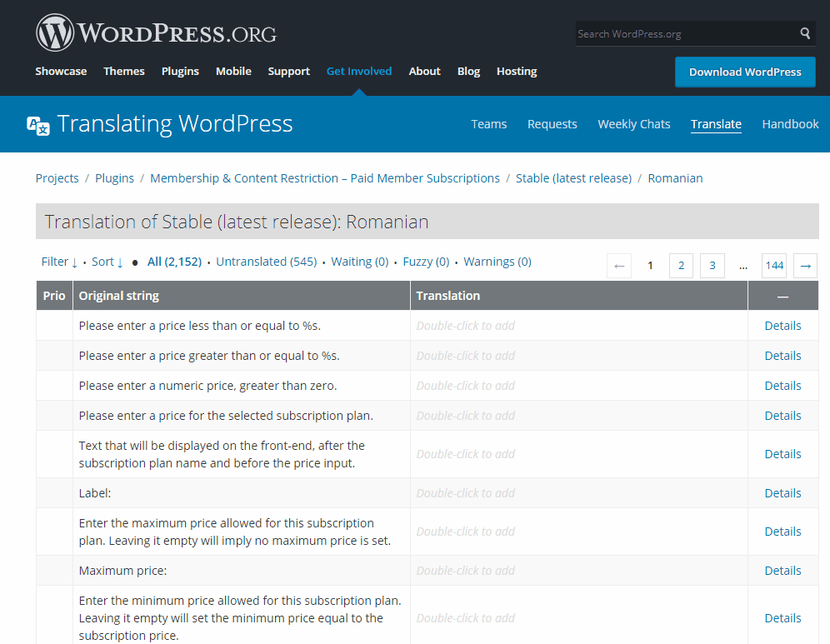
Task: Select 'price for the selected subscription plan' string
Action: pyautogui.click(x=226, y=416)
